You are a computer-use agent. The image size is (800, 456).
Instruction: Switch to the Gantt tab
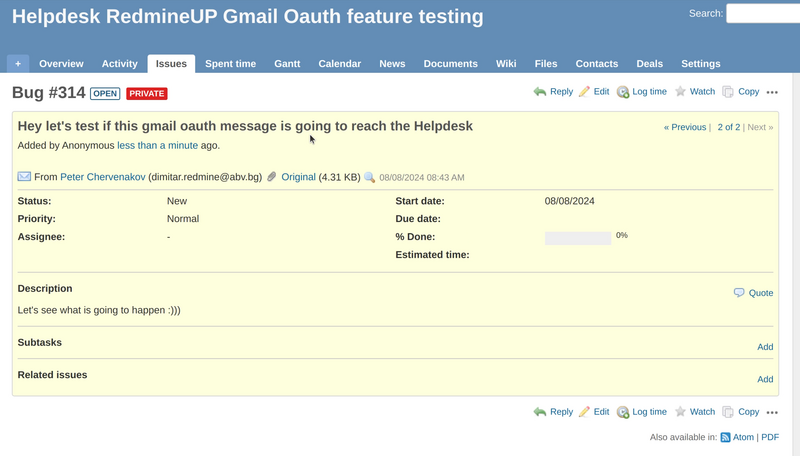(x=287, y=64)
